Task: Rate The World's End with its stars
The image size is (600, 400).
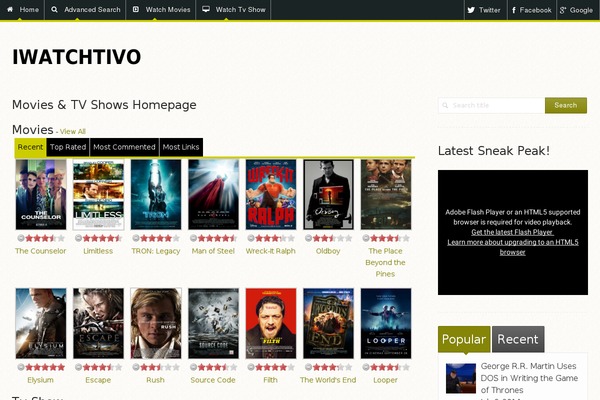Action: tap(332, 367)
